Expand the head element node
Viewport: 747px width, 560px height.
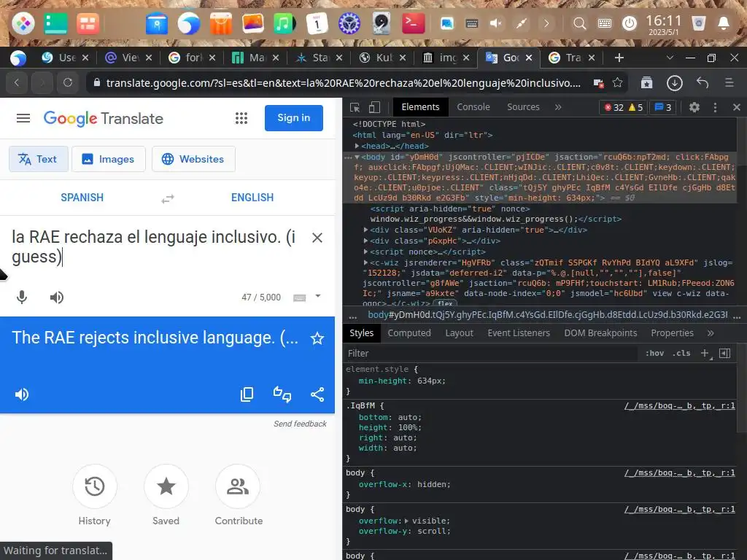(357, 146)
